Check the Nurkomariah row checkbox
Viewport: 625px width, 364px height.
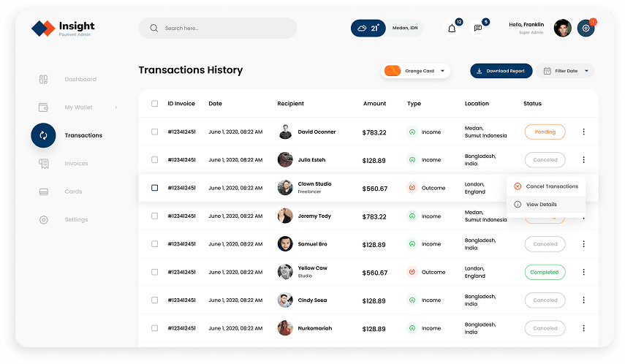(155, 328)
